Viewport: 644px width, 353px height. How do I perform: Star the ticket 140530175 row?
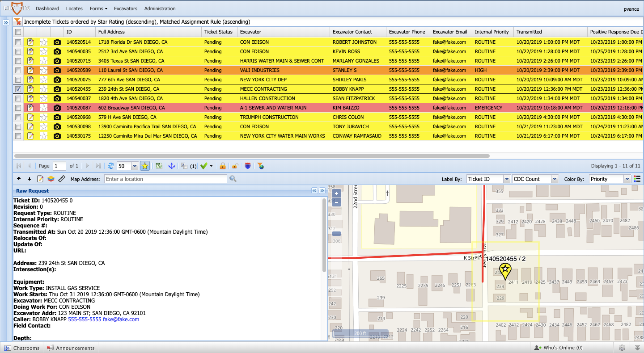pos(43,136)
